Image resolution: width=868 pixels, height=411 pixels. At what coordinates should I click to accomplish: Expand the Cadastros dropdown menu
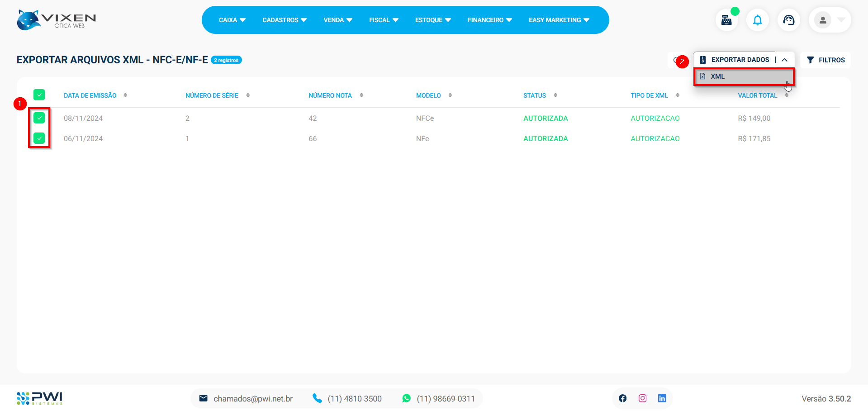[284, 20]
